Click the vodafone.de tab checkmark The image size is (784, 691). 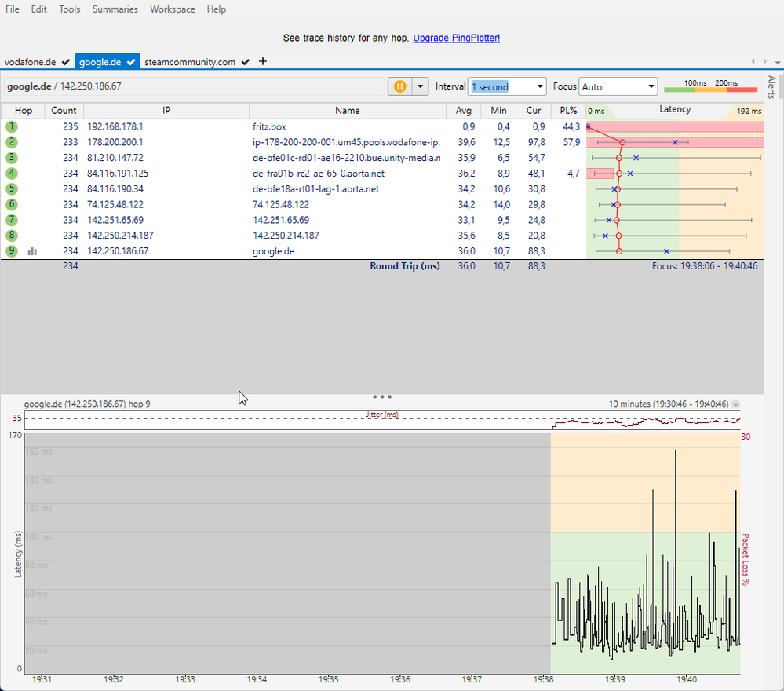65,62
